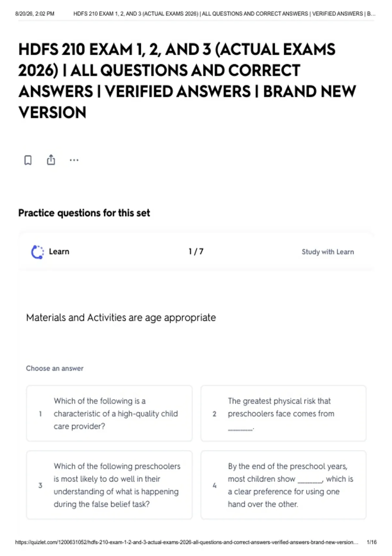Click the Practice questions for this set heading

tap(84, 213)
